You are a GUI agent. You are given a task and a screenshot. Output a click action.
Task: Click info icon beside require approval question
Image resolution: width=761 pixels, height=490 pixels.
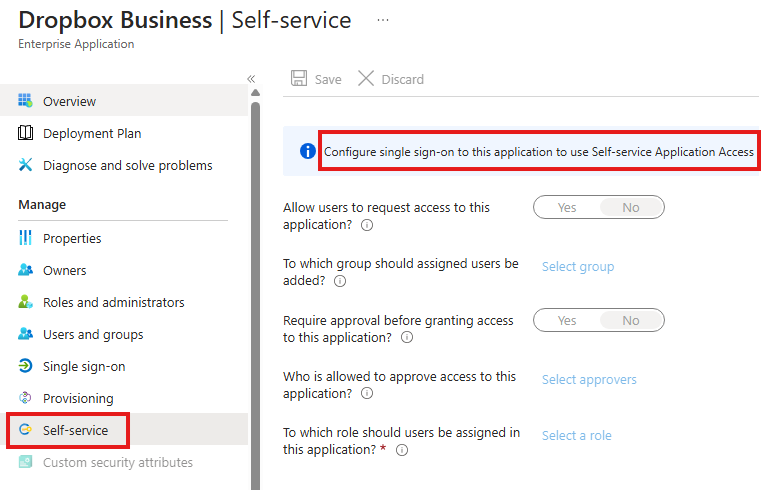click(407, 337)
